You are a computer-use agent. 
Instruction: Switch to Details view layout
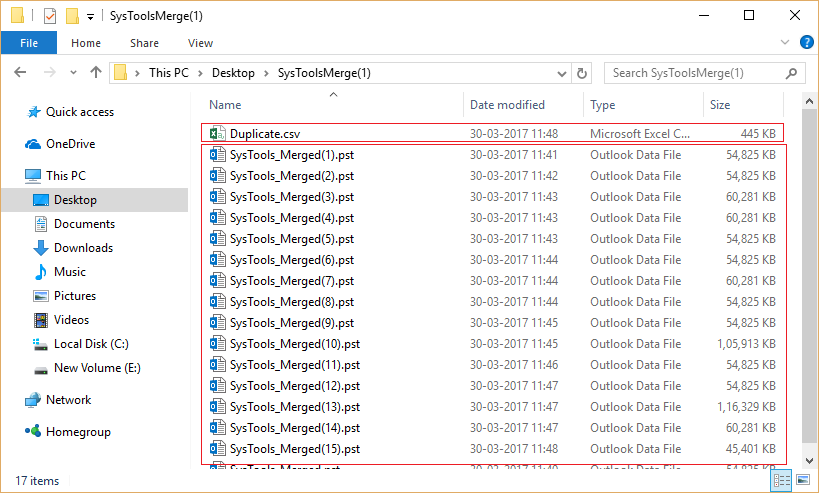[781, 480]
